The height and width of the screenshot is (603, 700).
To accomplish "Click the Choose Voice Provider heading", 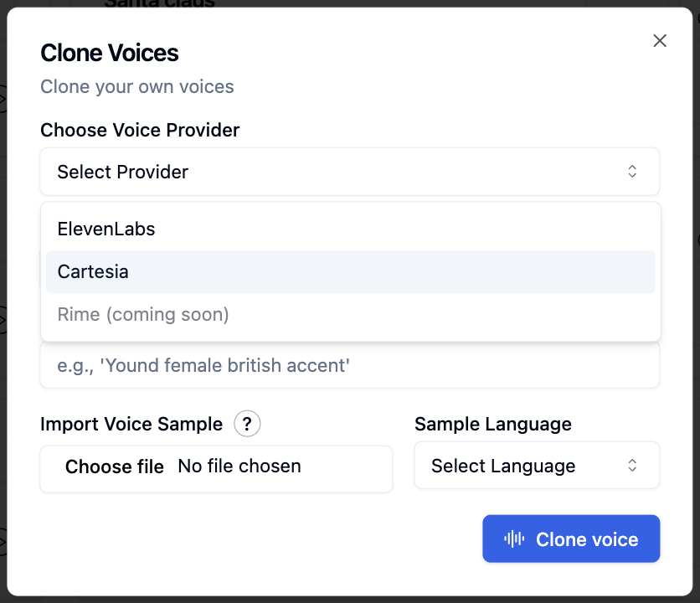I will pos(139,130).
